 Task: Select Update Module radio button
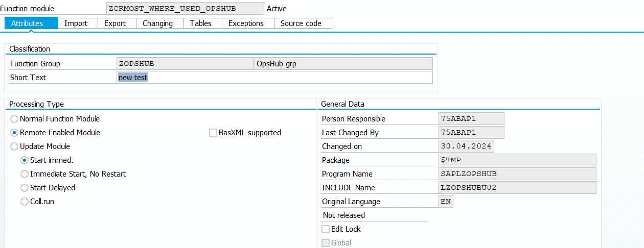pyautogui.click(x=14, y=146)
